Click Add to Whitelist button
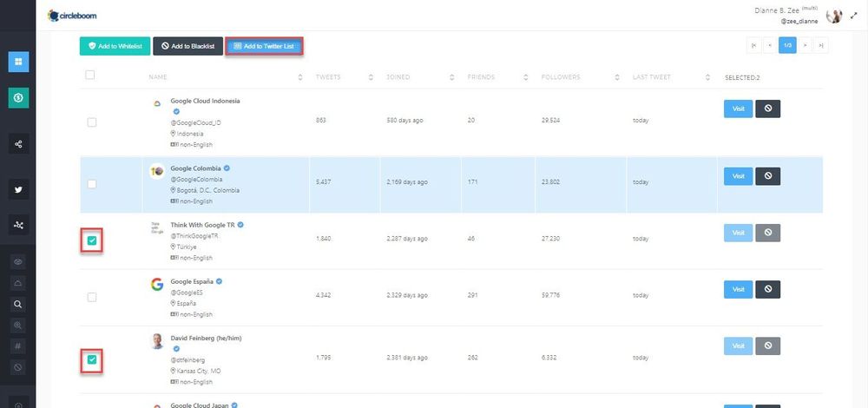Screen dimensions: 868x408 tap(115, 47)
